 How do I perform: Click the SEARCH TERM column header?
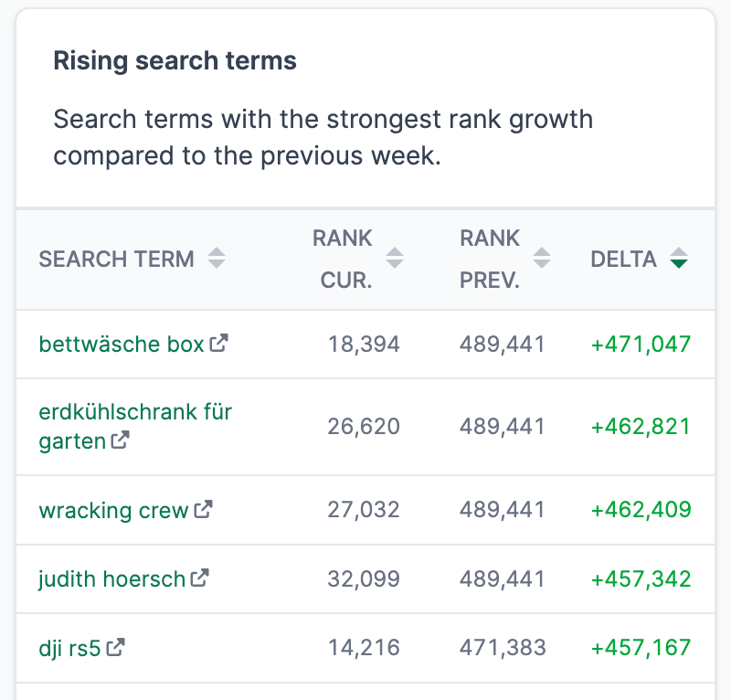(x=117, y=259)
